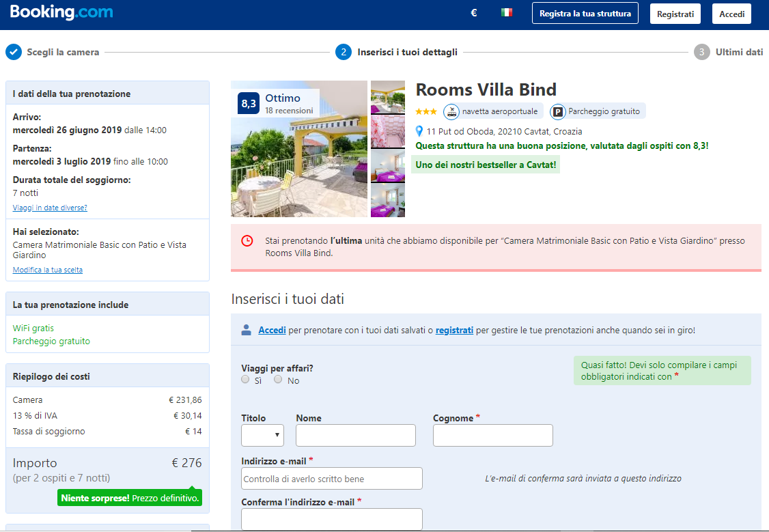This screenshot has height=532, width=769.
Task: Click Uno dei nostri bestseller a Cavtat
Action: (x=486, y=165)
